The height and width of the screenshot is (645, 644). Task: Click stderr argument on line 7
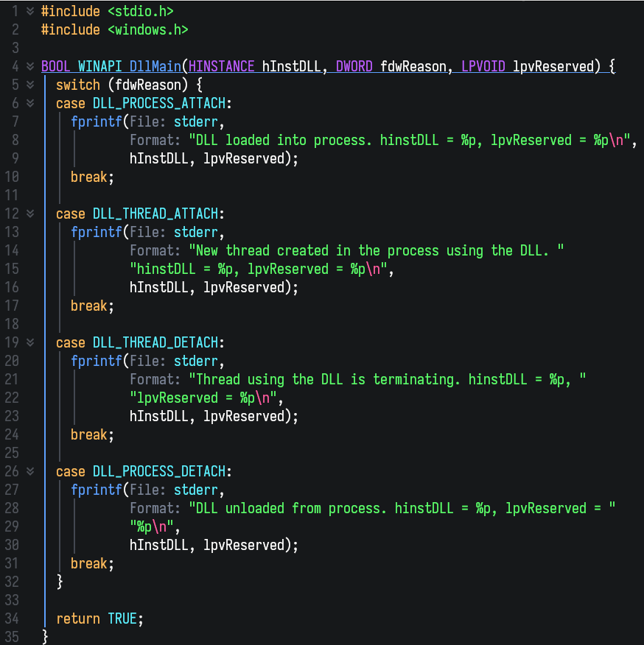point(195,121)
